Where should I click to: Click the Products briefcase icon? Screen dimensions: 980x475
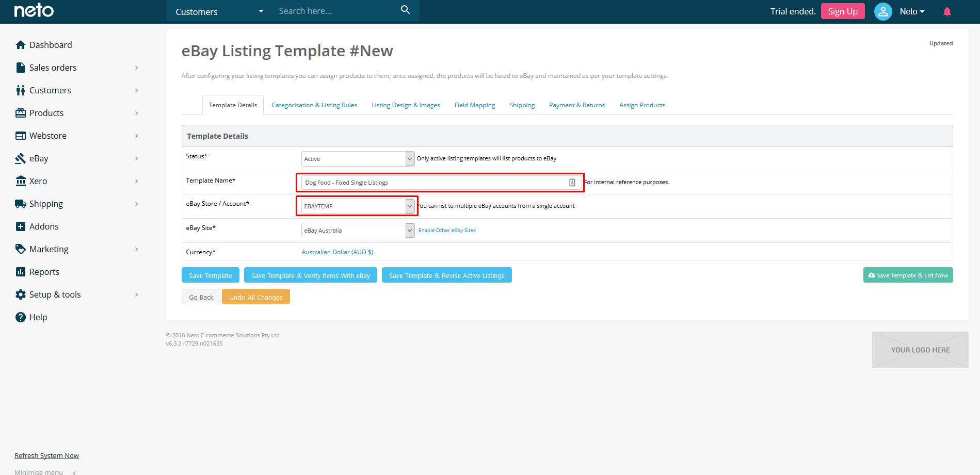21,113
